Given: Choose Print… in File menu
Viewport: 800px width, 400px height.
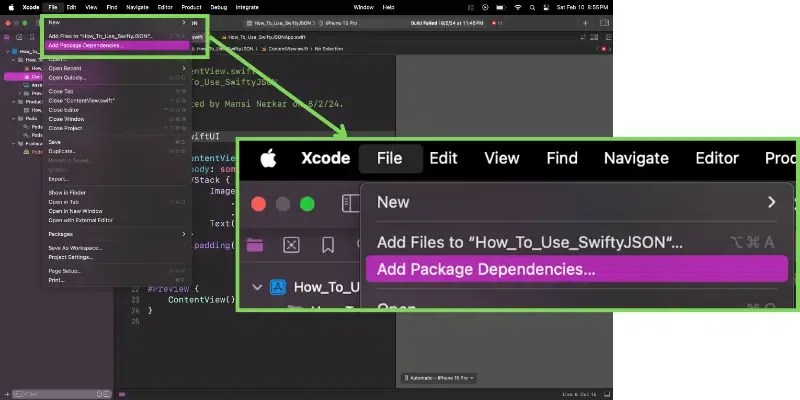Looking at the screenshot, I should tap(117, 280).
